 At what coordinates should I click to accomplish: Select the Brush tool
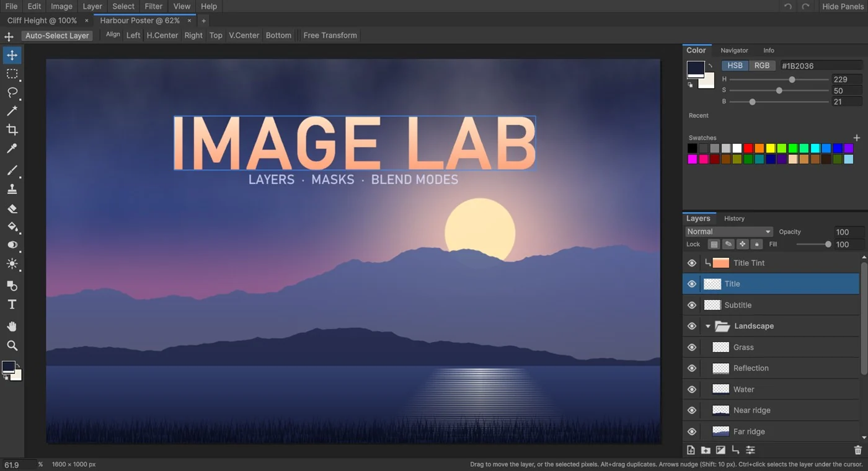[x=12, y=170]
